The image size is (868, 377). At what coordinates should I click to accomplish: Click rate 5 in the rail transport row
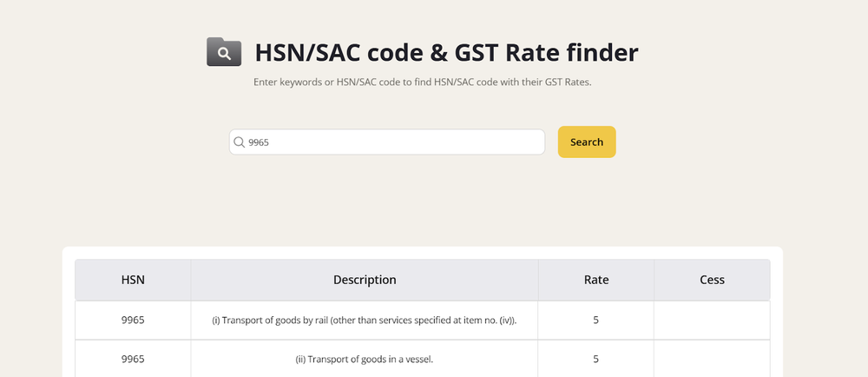point(596,320)
